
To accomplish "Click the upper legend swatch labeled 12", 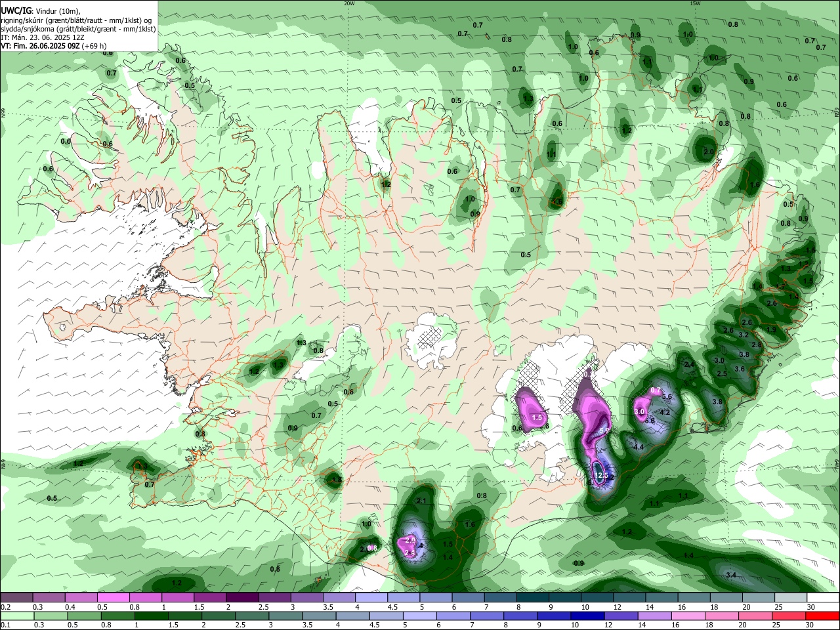I will [x=629, y=598].
